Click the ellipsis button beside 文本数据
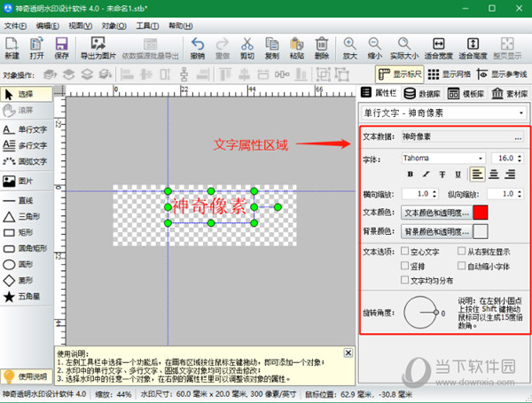The width and height of the screenshot is (532, 403). click(x=518, y=137)
